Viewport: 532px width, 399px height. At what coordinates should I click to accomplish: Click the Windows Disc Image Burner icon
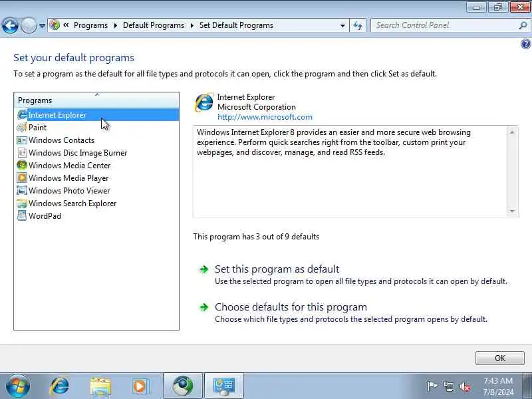coord(22,153)
